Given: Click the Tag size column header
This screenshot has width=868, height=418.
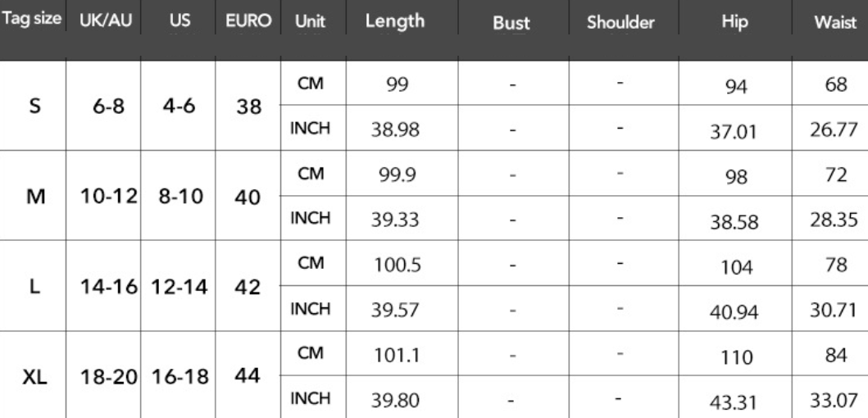Looking at the screenshot, I should (x=31, y=18).
